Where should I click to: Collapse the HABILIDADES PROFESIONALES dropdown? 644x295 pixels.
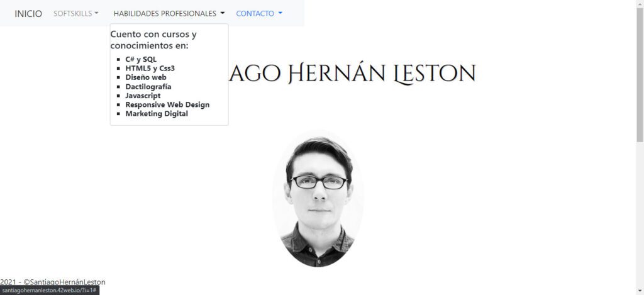169,14
